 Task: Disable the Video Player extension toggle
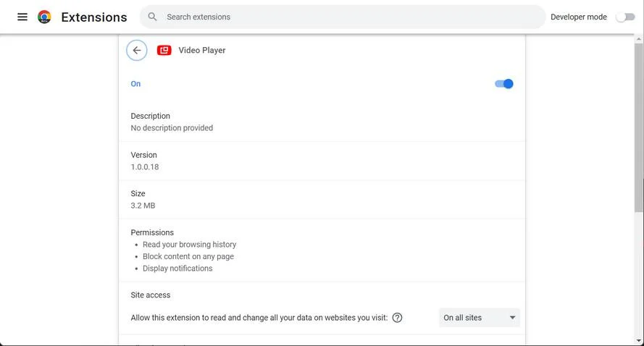tap(504, 84)
